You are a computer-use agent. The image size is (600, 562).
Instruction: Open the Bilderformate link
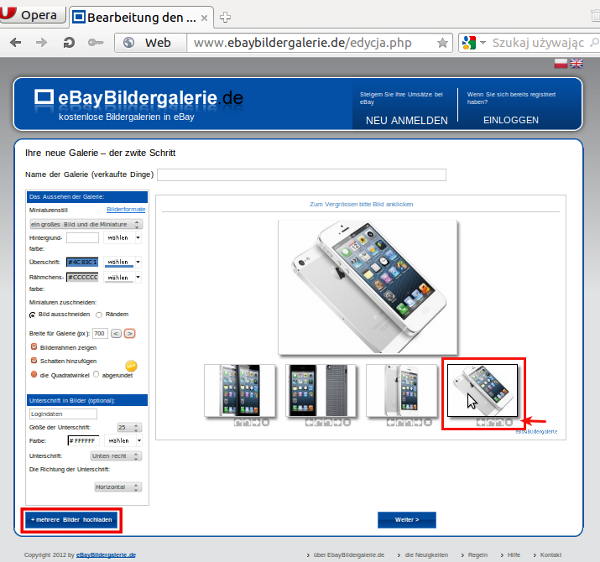pyautogui.click(x=126, y=209)
